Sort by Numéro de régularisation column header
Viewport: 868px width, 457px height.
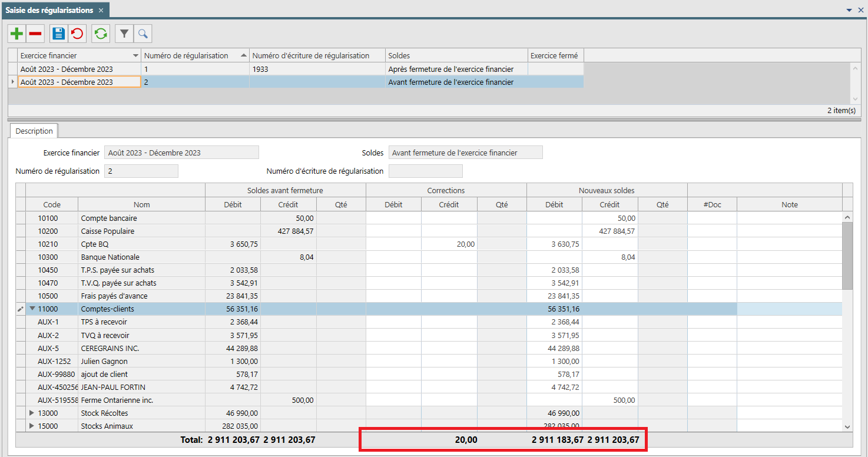(x=196, y=55)
